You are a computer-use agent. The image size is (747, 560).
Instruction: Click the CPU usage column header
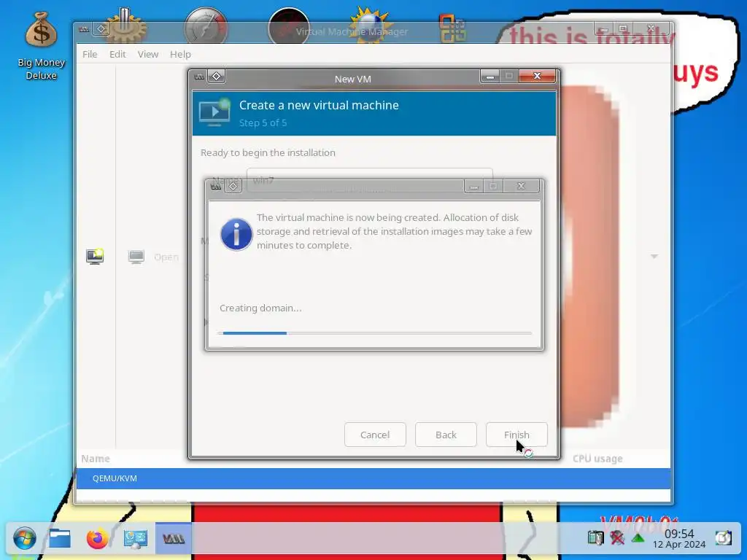coord(597,459)
